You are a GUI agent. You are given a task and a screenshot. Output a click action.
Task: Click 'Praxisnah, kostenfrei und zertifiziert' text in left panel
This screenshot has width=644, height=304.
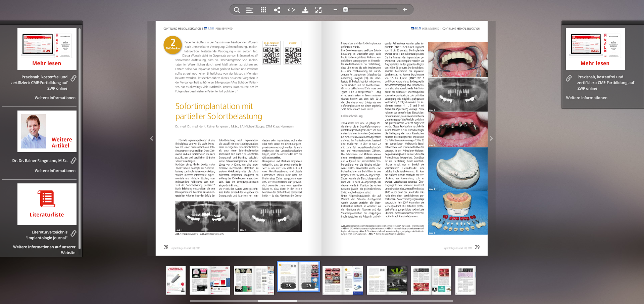tap(39, 83)
